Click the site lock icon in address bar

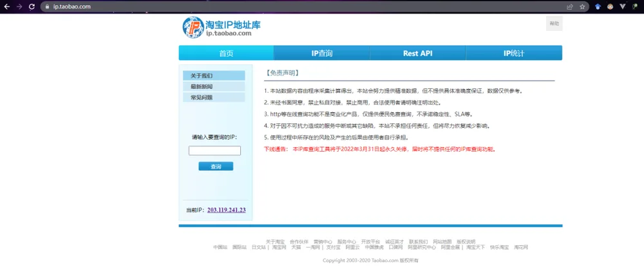pyautogui.click(x=47, y=6)
